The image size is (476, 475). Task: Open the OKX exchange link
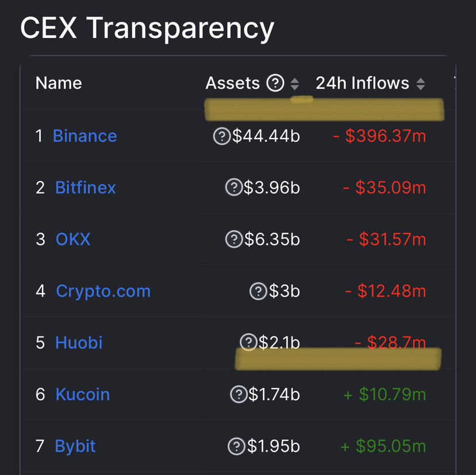coord(73,239)
